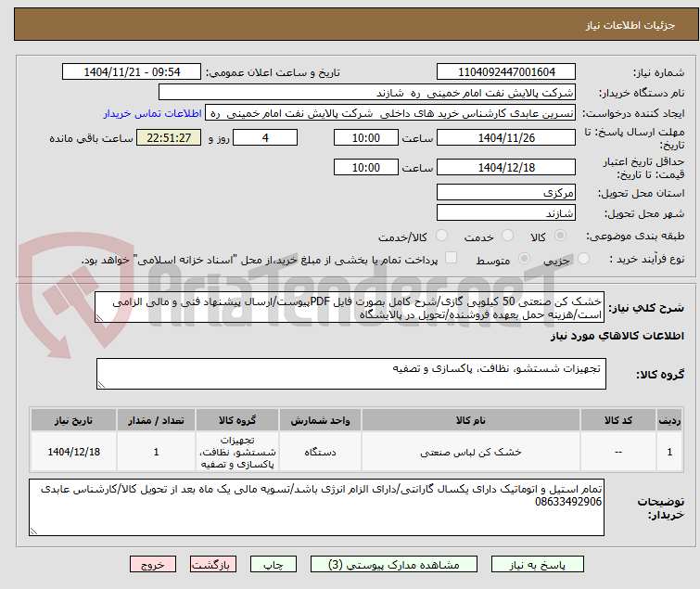The width and height of the screenshot is (700, 589).
Task: Click the 1404/12/18 table date cell
Action: coord(73,452)
